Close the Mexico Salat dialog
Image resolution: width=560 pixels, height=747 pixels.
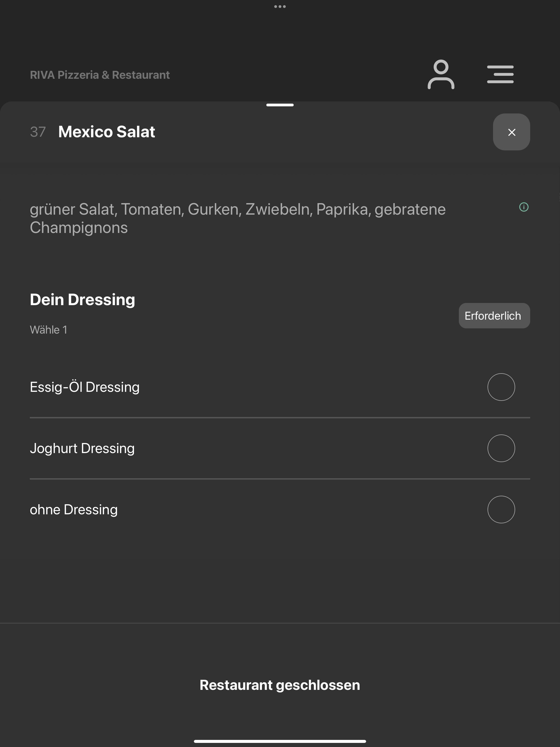pos(511,132)
